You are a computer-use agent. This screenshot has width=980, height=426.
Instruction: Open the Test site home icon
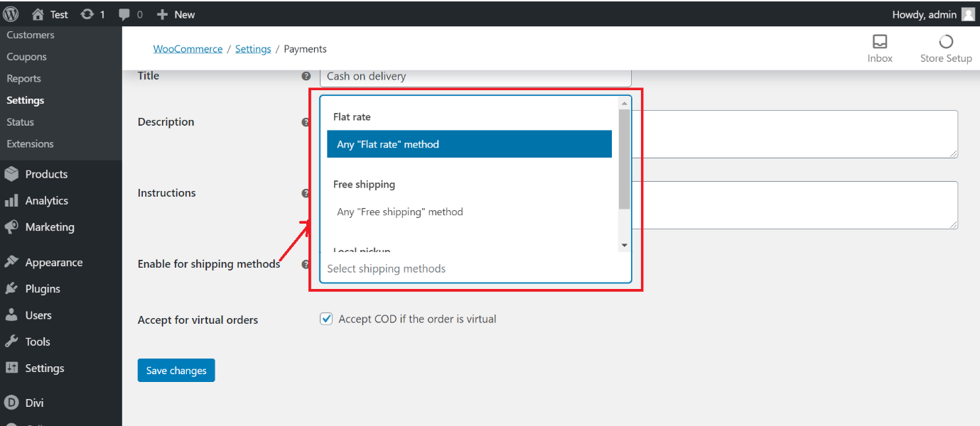[38, 14]
